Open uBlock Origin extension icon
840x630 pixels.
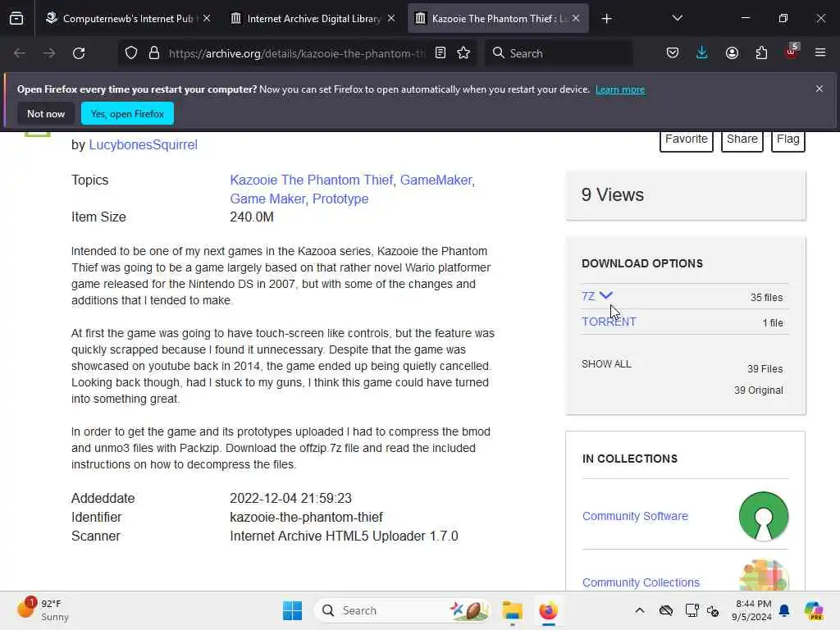(792, 52)
